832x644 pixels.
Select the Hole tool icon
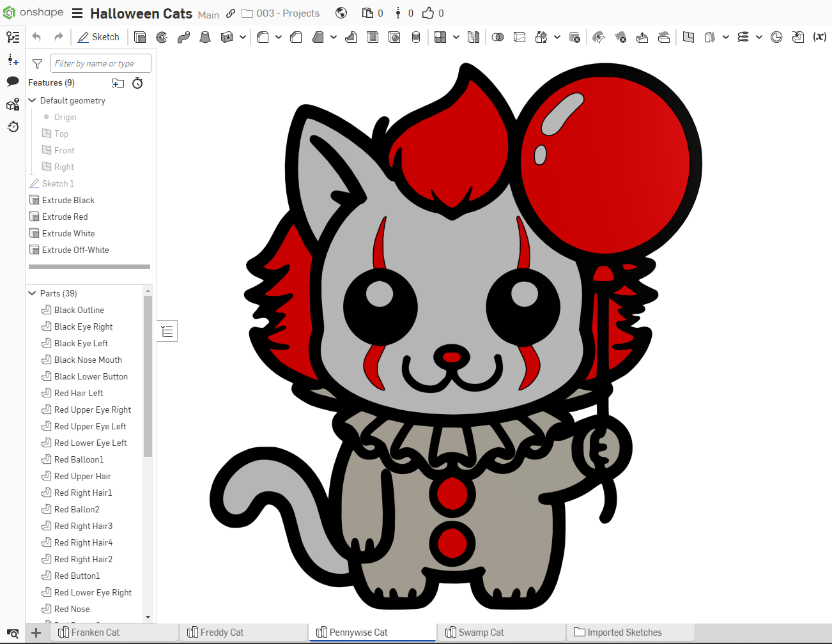pos(394,37)
